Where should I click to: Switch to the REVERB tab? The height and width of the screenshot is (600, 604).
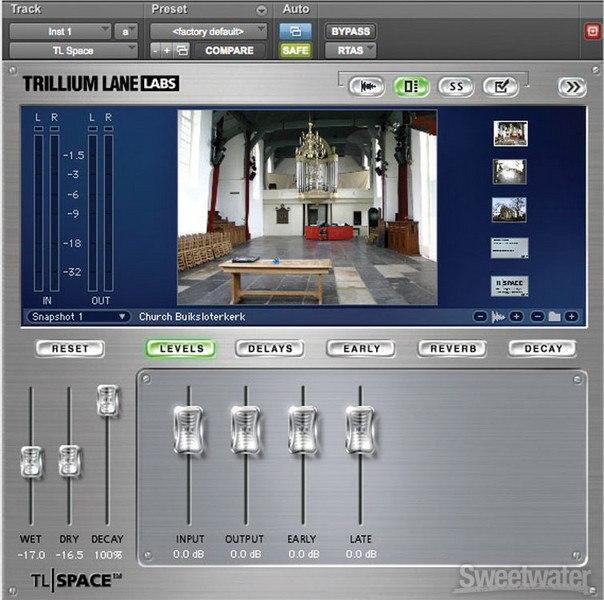tap(452, 349)
